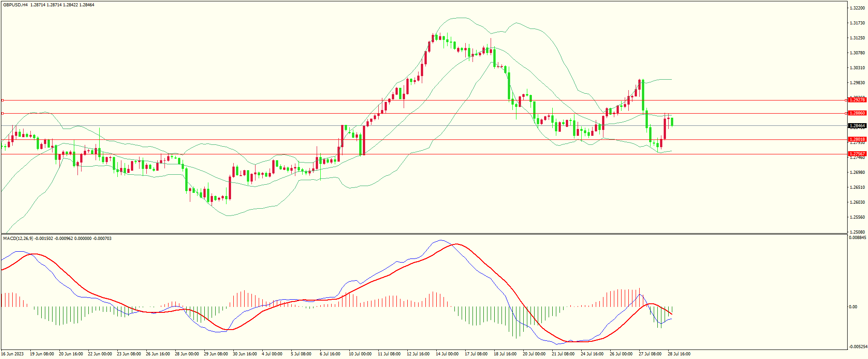Grab left-end handle of the 1.28860 line

coord(2,113)
